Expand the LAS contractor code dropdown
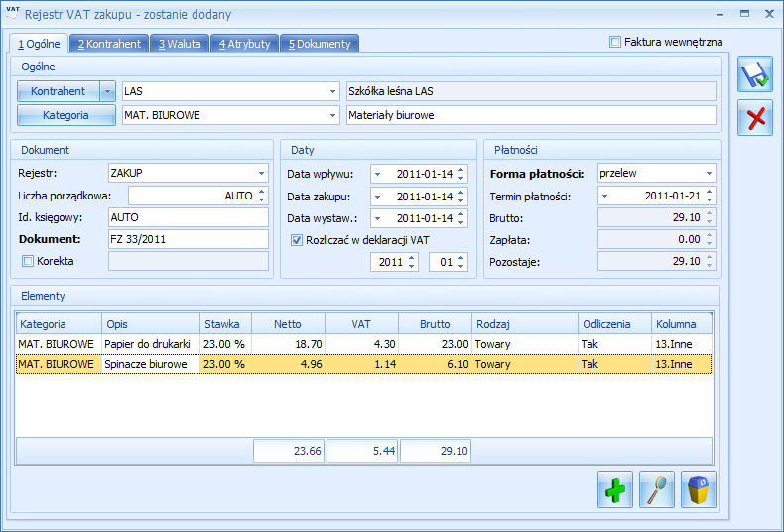Image resolution: width=784 pixels, height=532 pixels. (x=332, y=91)
